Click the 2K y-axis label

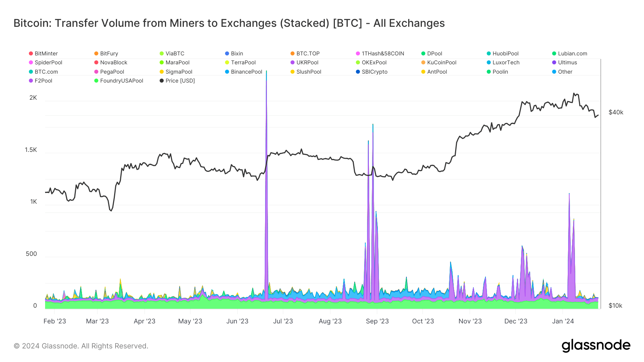pos(33,98)
